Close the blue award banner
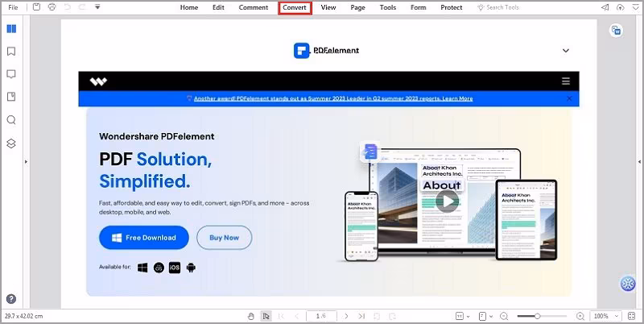The image size is (644, 324). coord(569,98)
